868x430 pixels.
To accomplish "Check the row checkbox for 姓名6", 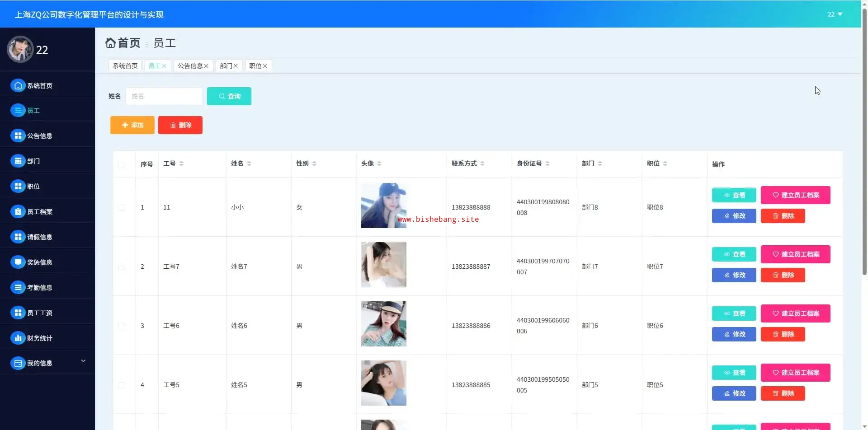I will pos(121,326).
